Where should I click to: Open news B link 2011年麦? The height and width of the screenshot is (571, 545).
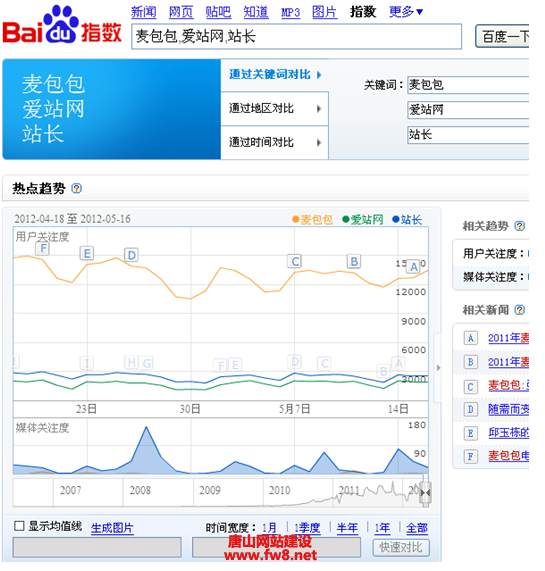[x=508, y=362]
